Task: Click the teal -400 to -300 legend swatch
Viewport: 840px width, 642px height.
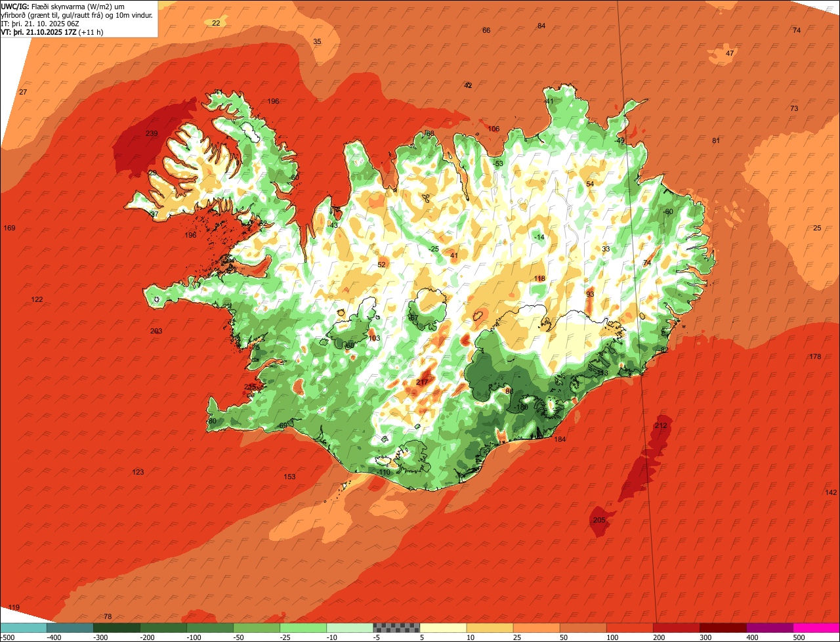Action: (x=70, y=628)
